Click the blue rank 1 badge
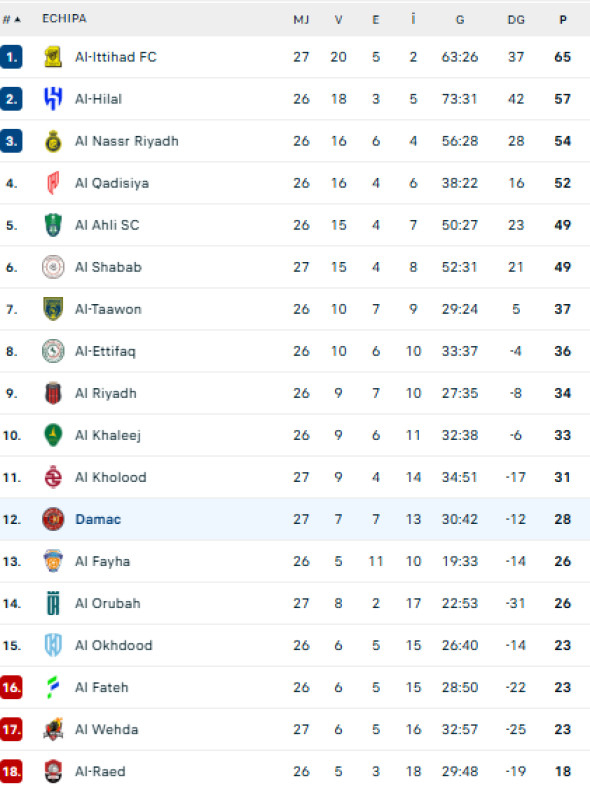Screen dimensions: 590x786 (11, 57)
